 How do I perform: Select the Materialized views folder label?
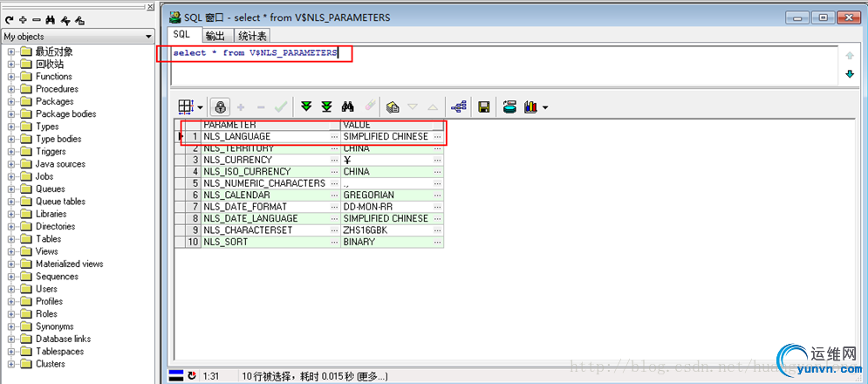click(70, 264)
